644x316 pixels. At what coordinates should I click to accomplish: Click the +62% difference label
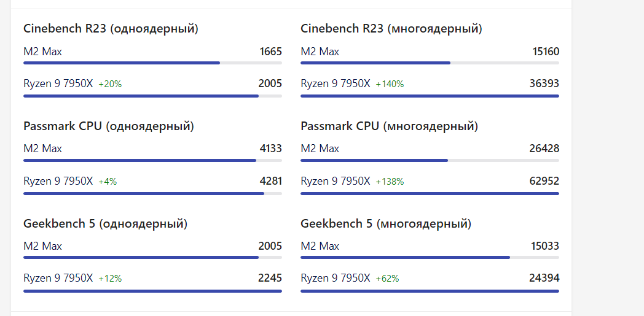[x=387, y=279]
